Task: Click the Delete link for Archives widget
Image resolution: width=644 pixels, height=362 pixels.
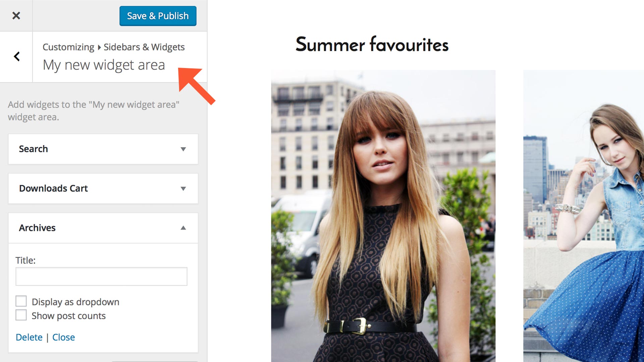Action: pos(28,337)
